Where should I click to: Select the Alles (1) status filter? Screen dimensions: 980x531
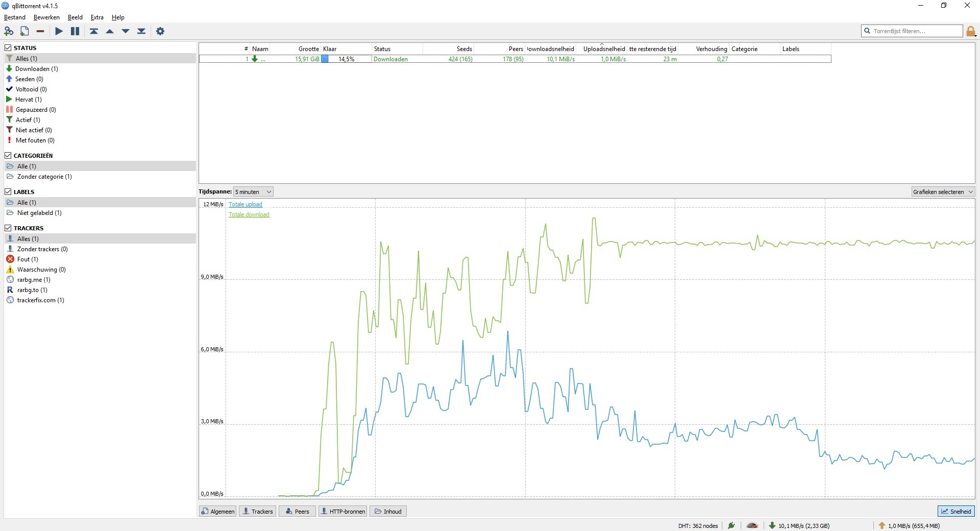100,58
